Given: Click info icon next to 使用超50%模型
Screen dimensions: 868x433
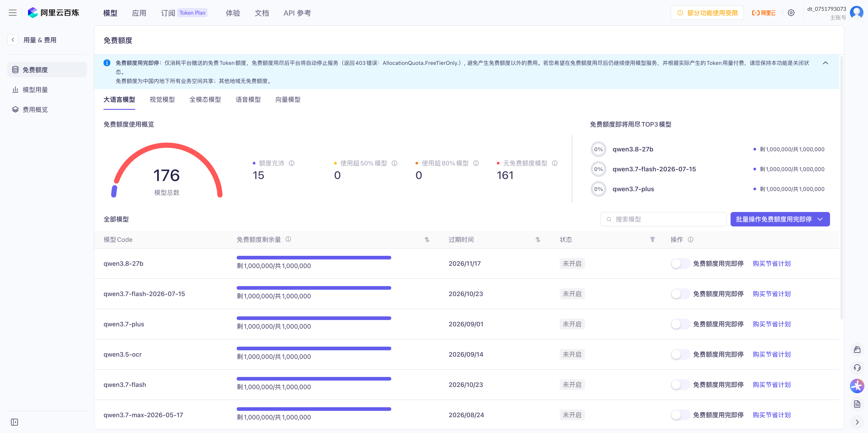Looking at the screenshot, I should click(395, 163).
